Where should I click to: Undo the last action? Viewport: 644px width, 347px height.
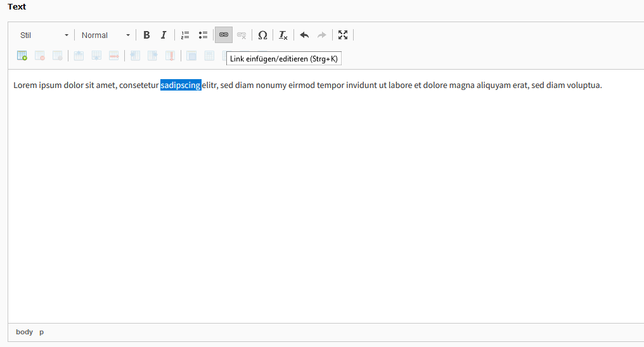tap(304, 35)
